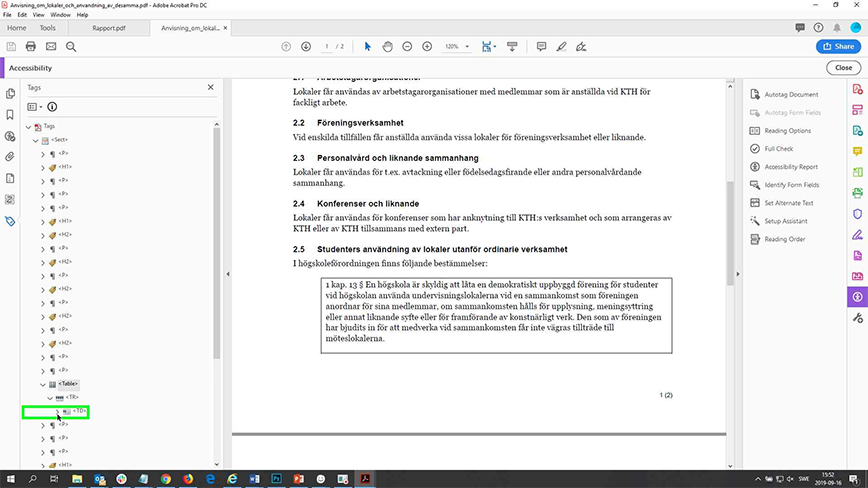The image size is (868, 488).
Task: Open the Sign document tool
Action: (581, 46)
